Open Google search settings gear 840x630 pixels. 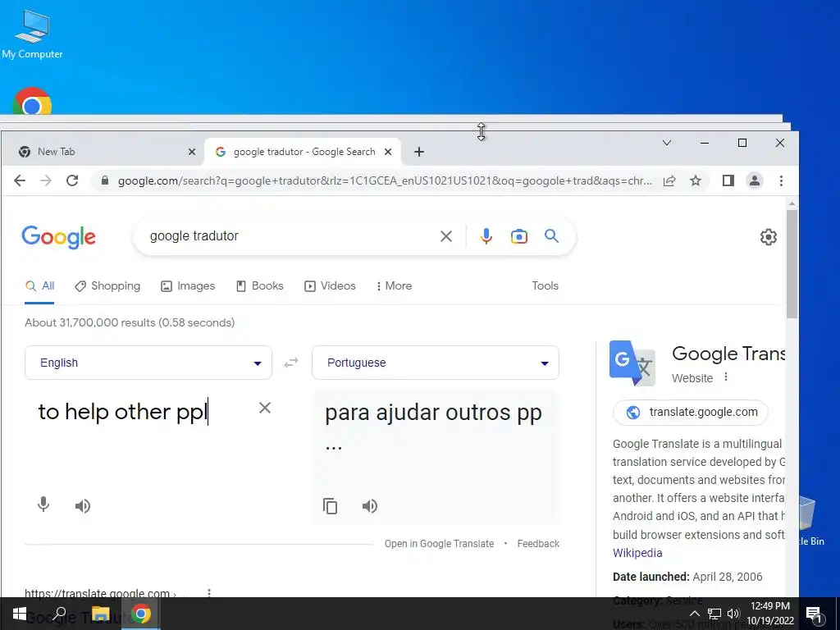(768, 237)
